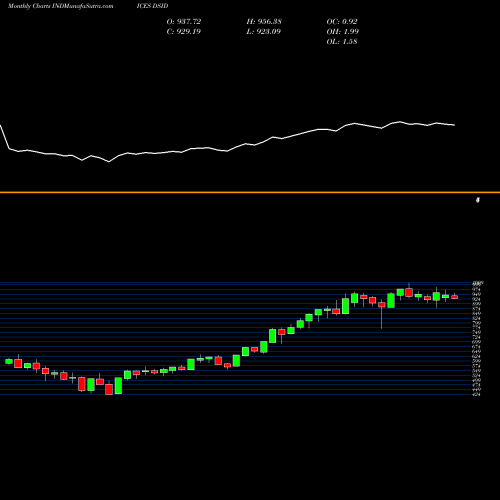Click the 'OH: 1.99' reading
The height and width of the screenshot is (500, 500).
click(343, 31)
